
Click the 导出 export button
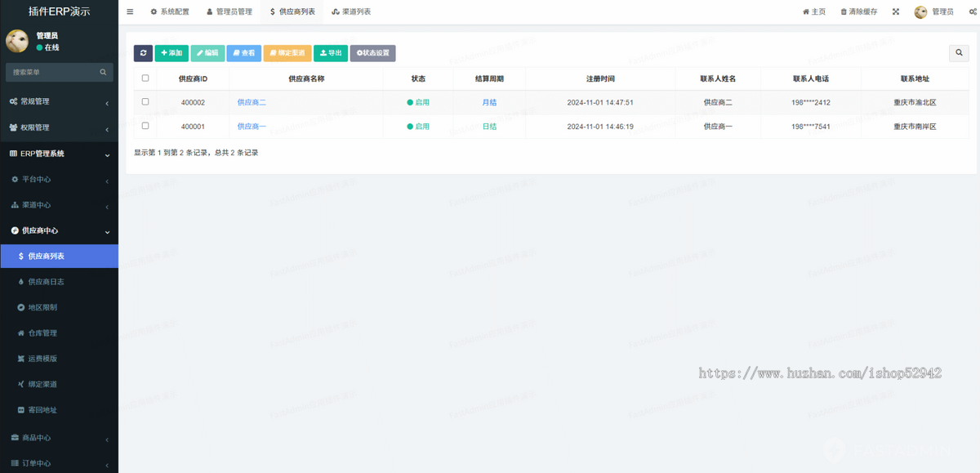(x=330, y=53)
